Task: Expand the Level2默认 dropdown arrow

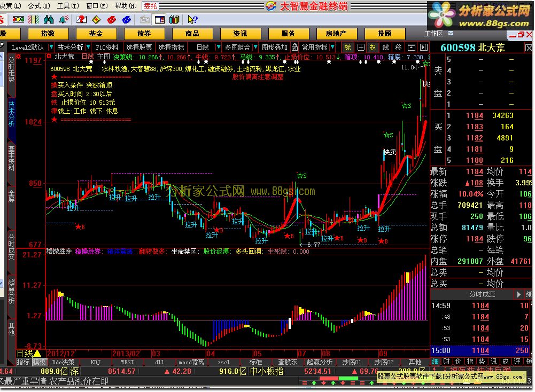Action: [51, 47]
